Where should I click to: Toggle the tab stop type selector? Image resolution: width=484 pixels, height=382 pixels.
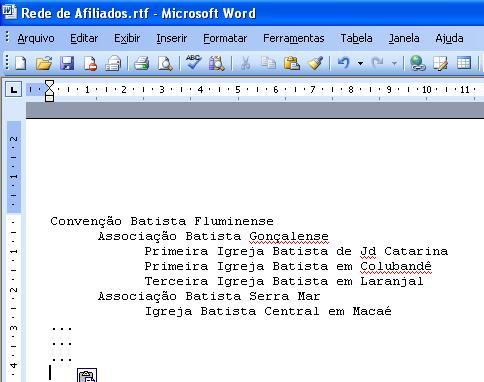coord(14,89)
